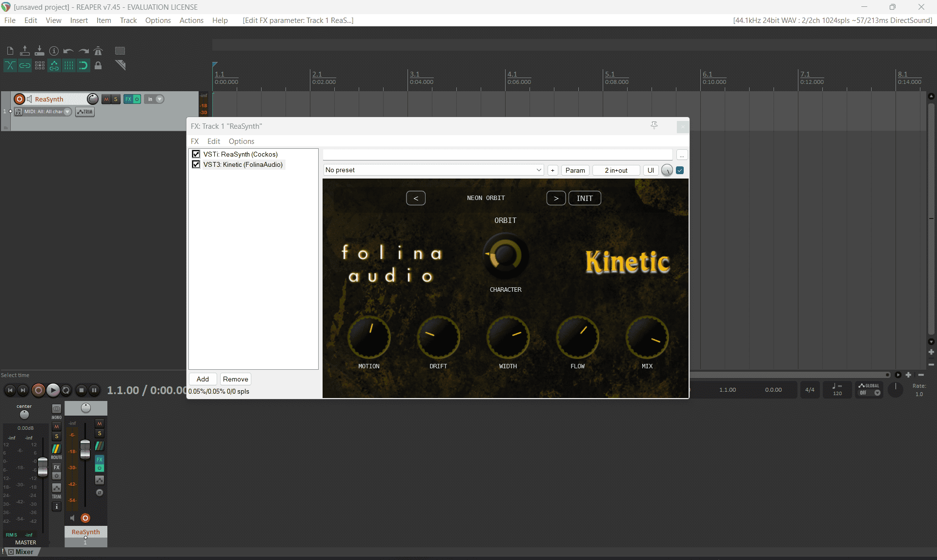Arm ReaSynth track for recording
Screen dimensions: 937x560
tap(20, 99)
